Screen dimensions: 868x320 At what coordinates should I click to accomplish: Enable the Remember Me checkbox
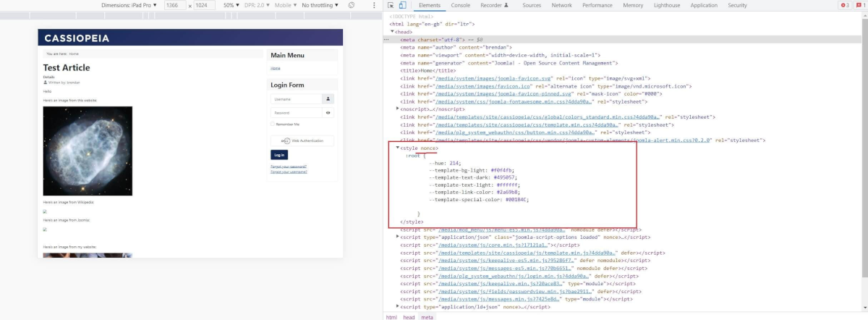(273, 125)
